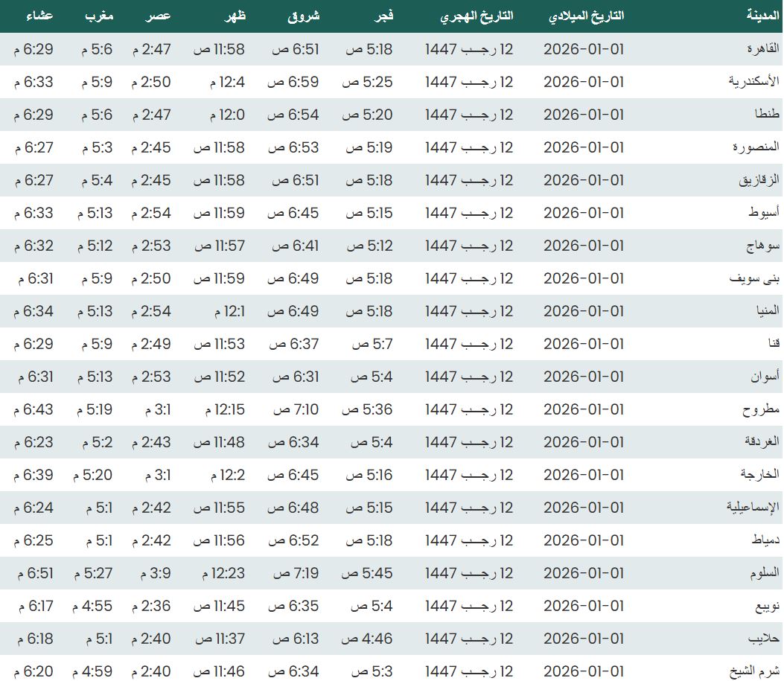Click Asr time 2:49 م for قنا
The image size is (784, 681).
point(151,344)
